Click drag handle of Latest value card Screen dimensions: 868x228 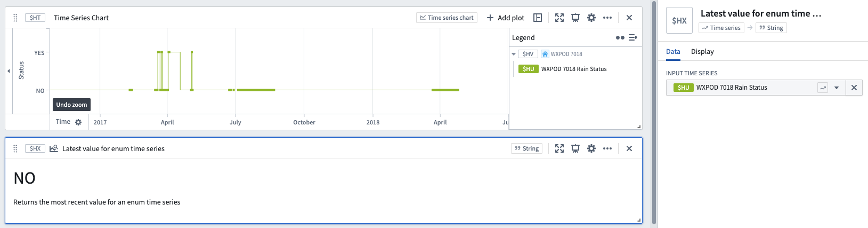point(15,148)
